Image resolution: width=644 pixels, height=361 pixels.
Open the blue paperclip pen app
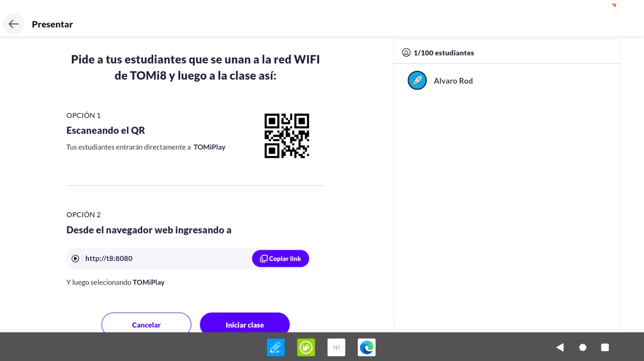tap(275, 347)
